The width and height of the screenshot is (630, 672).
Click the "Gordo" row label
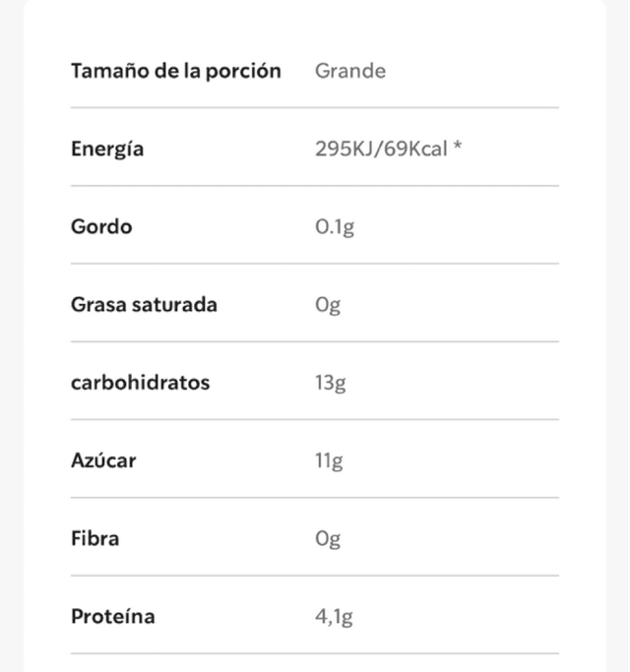101,226
